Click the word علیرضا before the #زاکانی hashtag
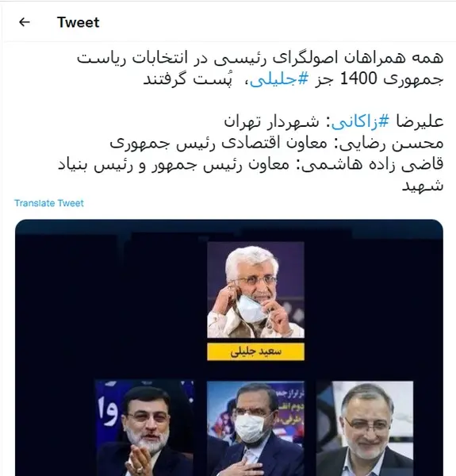 pyautogui.click(x=420, y=121)
